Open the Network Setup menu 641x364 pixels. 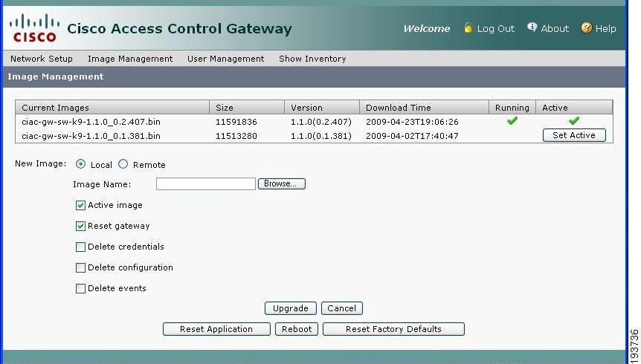(42, 59)
